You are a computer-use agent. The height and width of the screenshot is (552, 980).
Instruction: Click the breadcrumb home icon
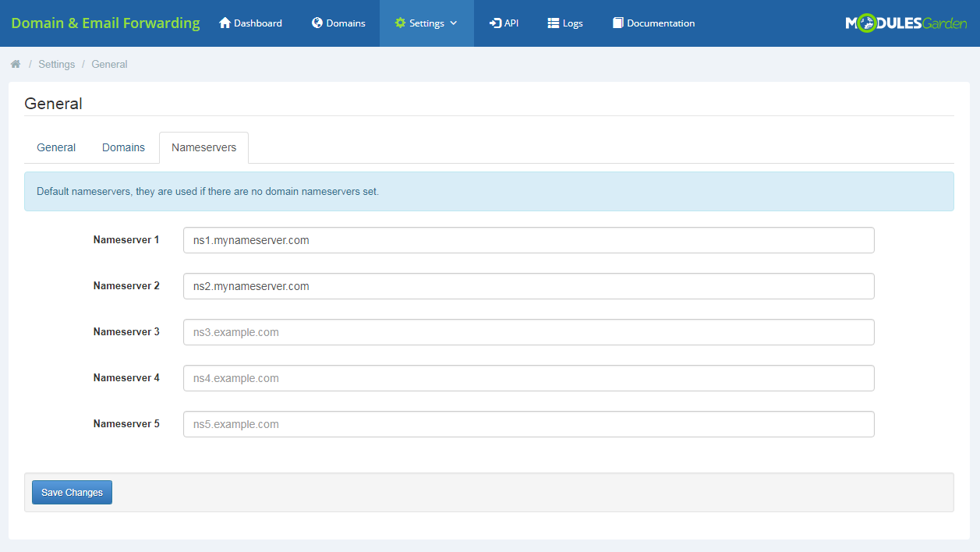coord(15,63)
